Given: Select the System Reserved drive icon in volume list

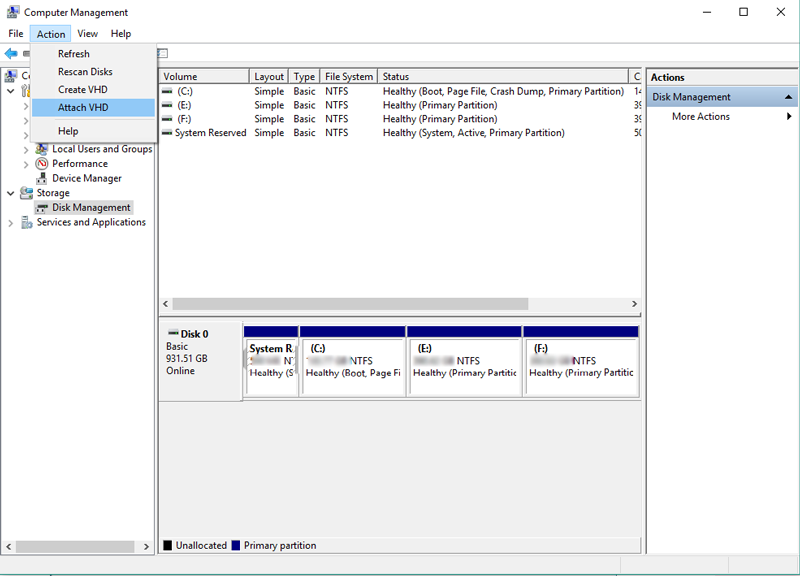Looking at the screenshot, I should [167, 133].
